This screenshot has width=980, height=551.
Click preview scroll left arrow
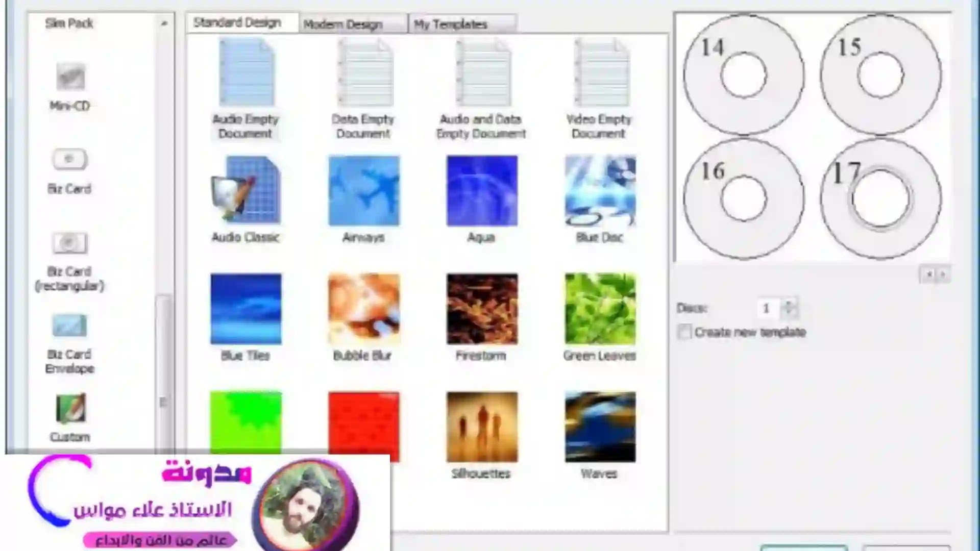pos(928,275)
